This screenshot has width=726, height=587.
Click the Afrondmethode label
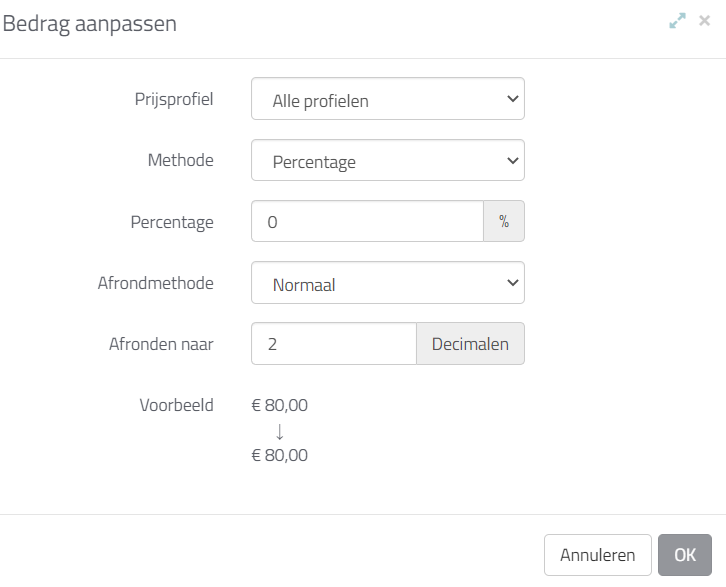(156, 283)
